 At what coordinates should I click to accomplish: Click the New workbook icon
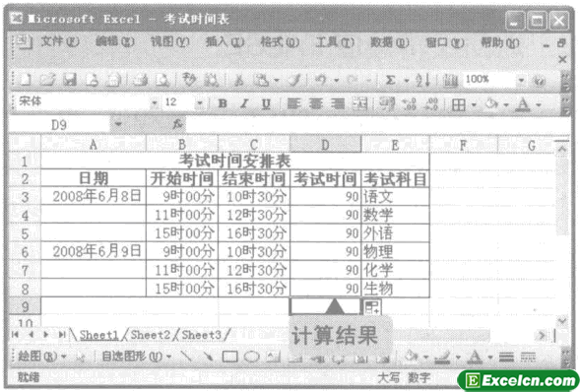click(26, 80)
